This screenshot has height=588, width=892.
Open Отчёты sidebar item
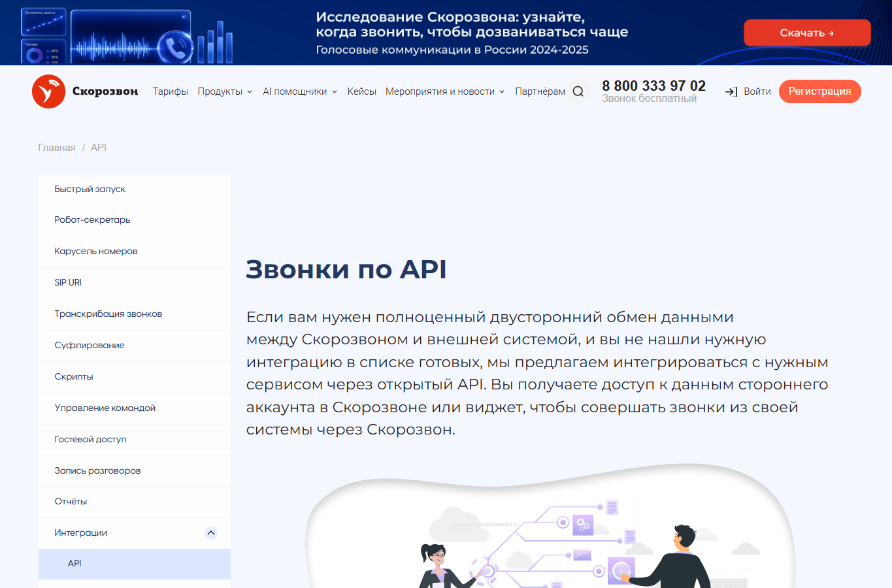(135, 502)
